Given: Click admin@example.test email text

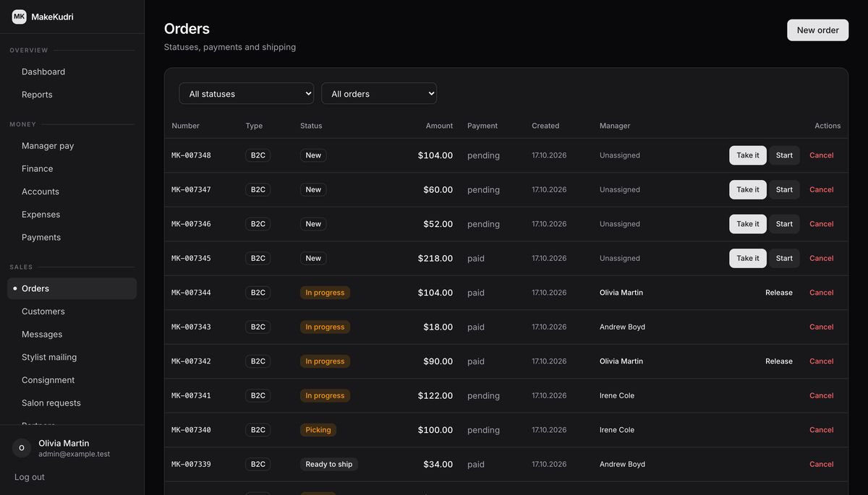Looking at the screenshot, I should 74,454.
